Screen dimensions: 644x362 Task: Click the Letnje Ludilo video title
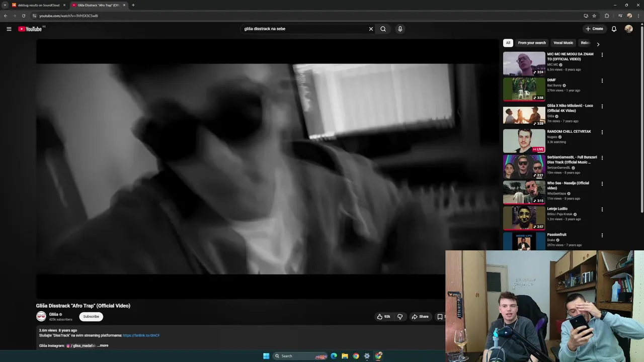pyautogui.click(x=557, y=209)
